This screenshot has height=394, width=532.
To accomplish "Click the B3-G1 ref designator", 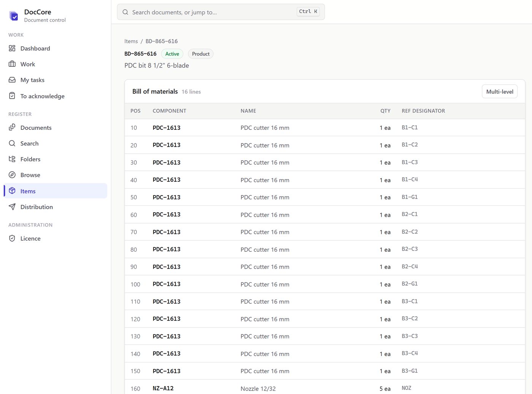I will [x=410, y=371].
